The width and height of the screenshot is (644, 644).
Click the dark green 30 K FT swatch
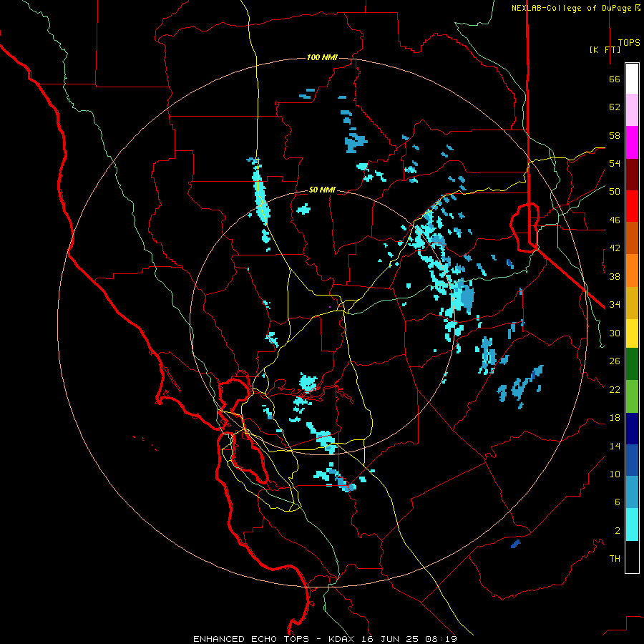(632, 364)
